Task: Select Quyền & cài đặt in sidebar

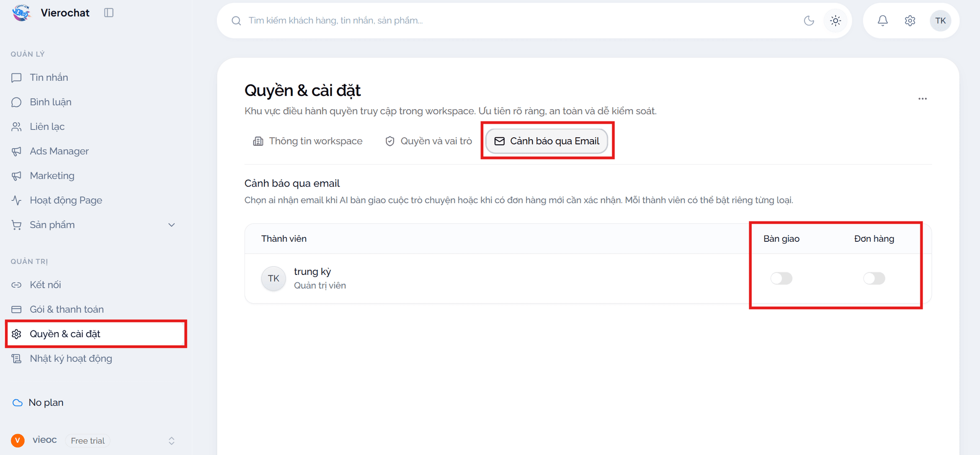Action: click(x=96, y=334)
